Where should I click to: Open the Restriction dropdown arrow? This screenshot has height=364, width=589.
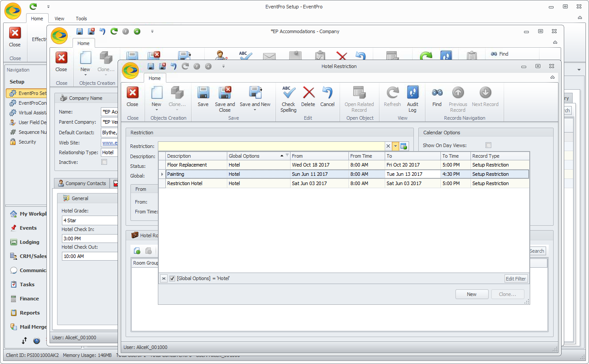pos(395,146)
